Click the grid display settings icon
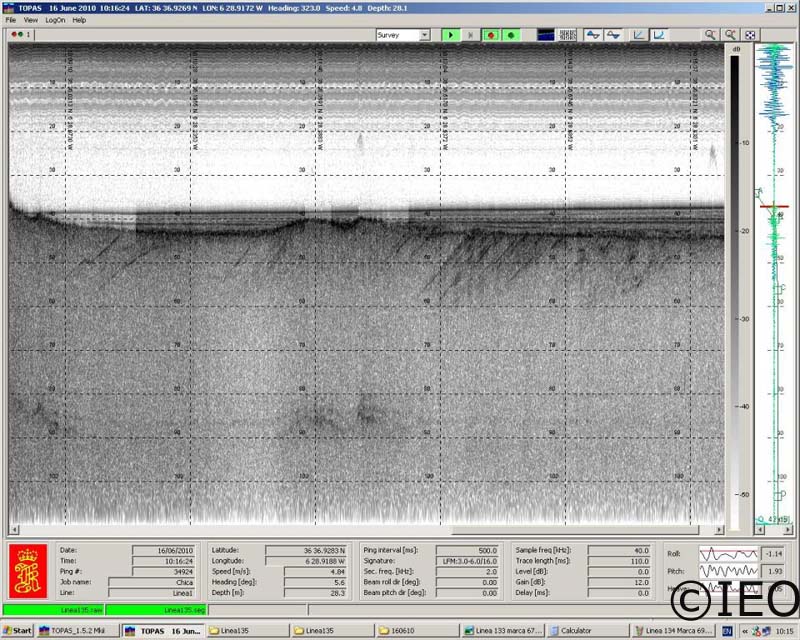This screenshot has height=640, width=800. pos(568,34)
